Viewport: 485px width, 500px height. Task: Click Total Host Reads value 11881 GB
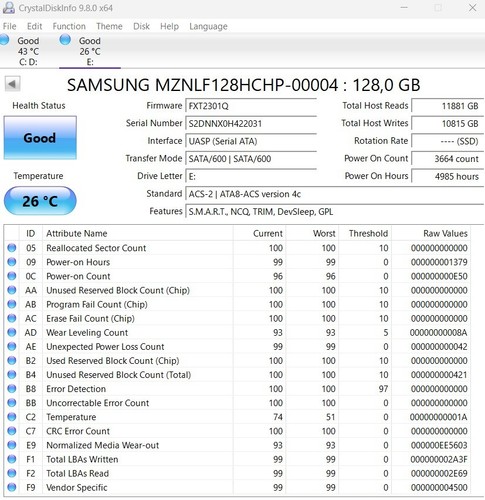(447, 106)
